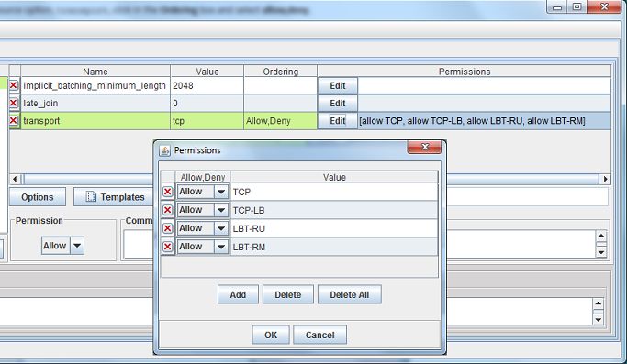Open the Allow dropdown for TCP

220,192
